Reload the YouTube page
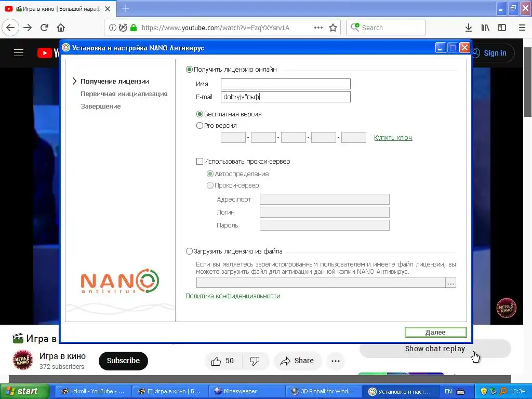Viewport: 532px width, 399px height. 45,28
